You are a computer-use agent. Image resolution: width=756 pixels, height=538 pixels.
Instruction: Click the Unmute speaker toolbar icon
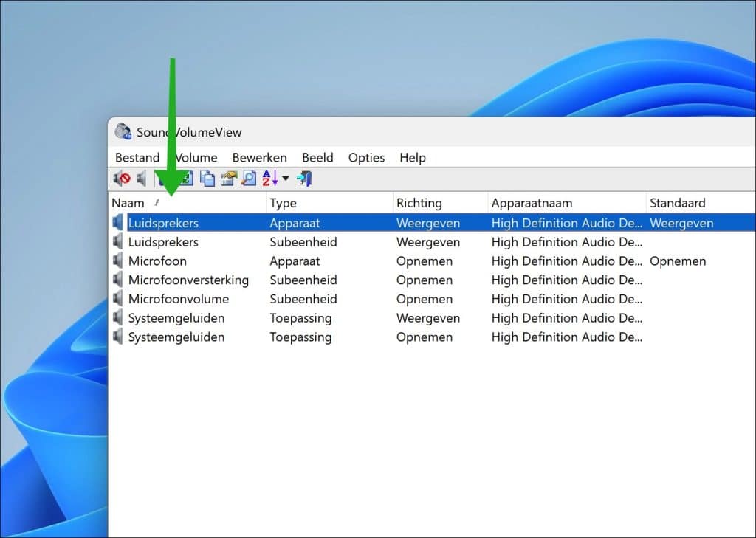click(x=142, y=179)
